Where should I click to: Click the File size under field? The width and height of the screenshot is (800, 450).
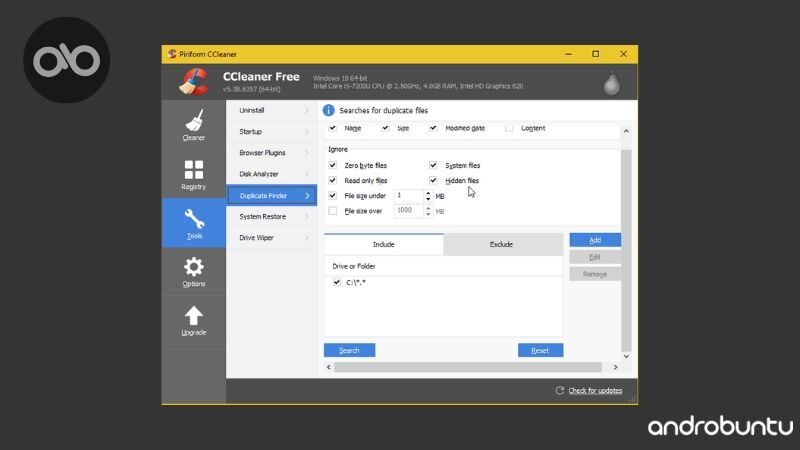[x=409, y=196]
